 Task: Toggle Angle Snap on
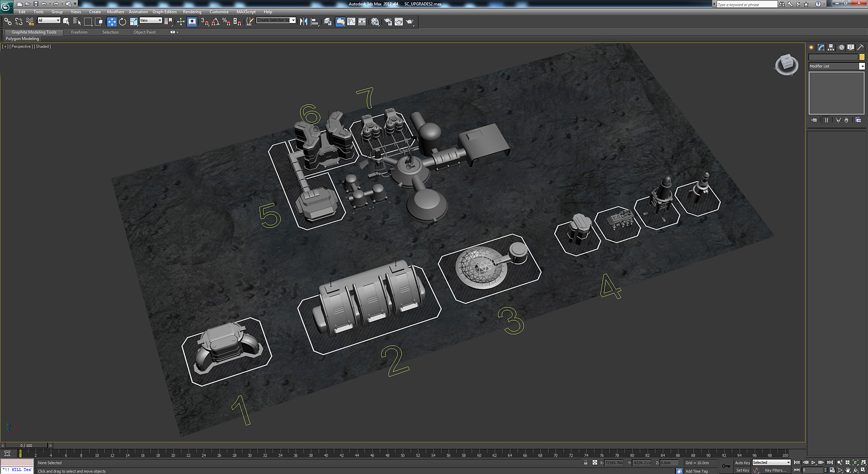(216, 21)
